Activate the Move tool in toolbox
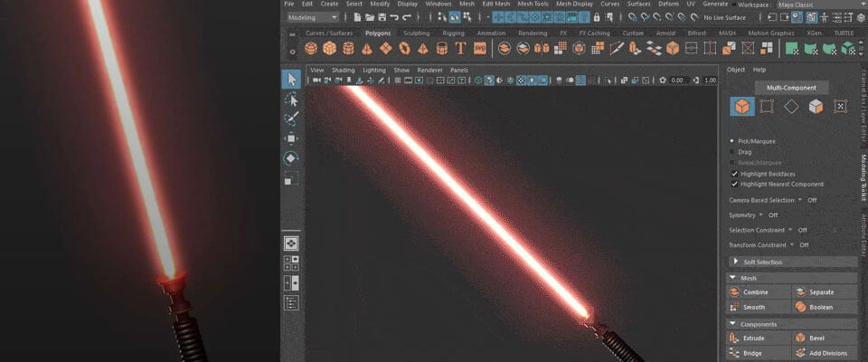 pos(292,138)
